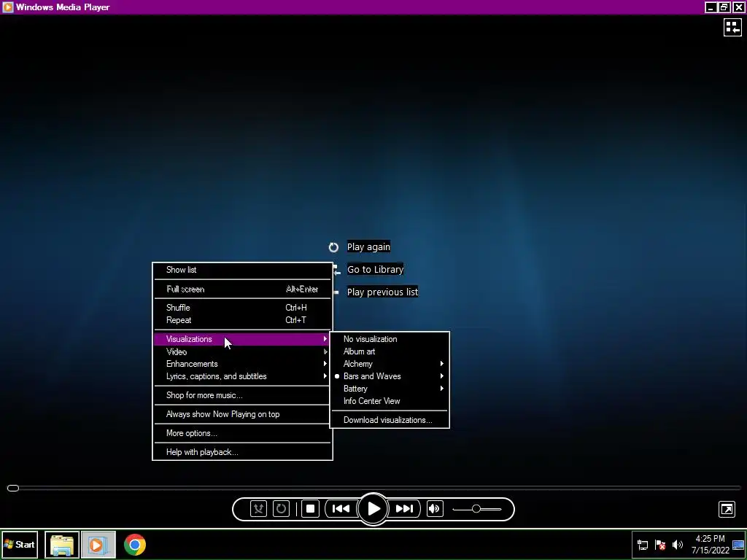The height and width of the screenshot is (560, 747).
Task: Toggle Shuffle in the context menu
Action: coord(242,308)
